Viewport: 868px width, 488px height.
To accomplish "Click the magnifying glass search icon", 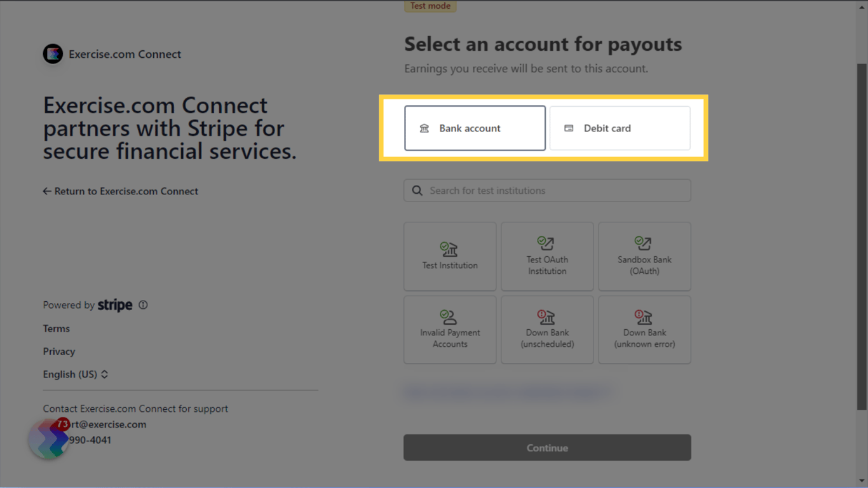I will (417, 190).
